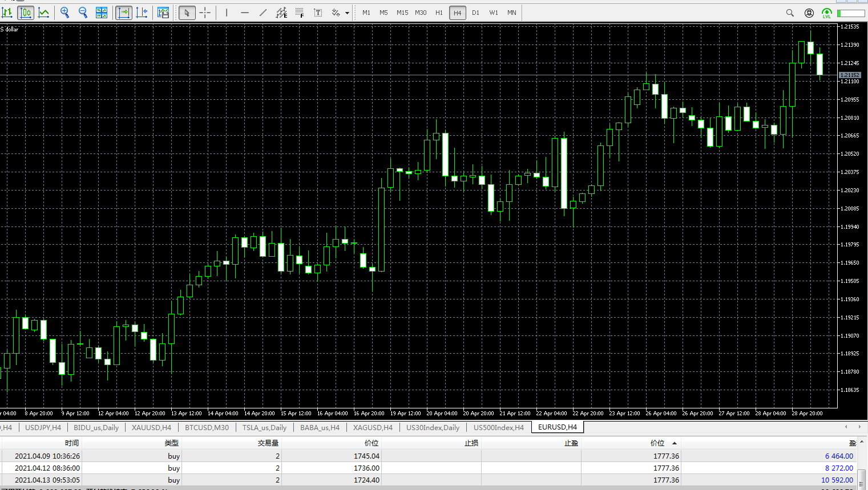This screenshot has height=490, width=868.
Task: Open the BIDU_us,Daily chart tab
Action: [x=96, y=427]
